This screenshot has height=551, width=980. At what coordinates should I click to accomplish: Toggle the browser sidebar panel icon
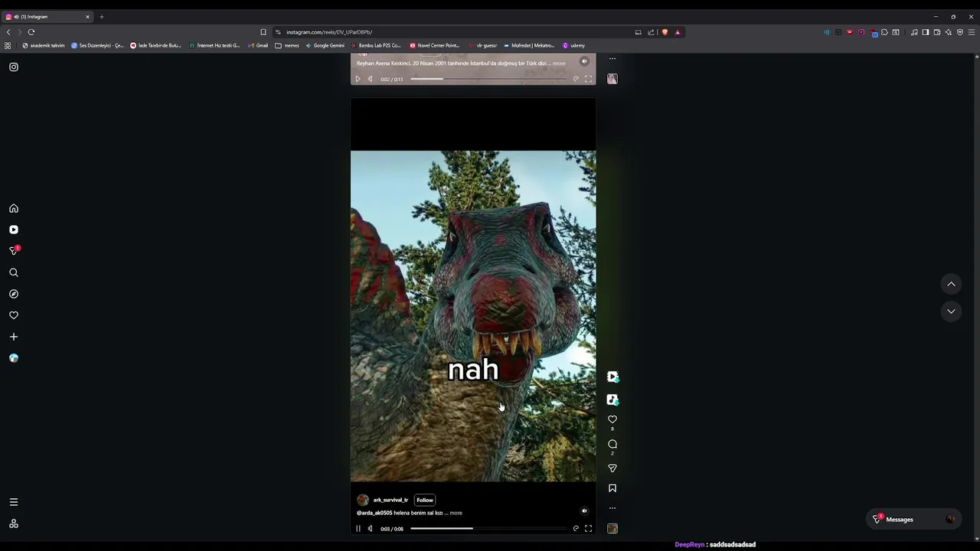pos(926,32)
